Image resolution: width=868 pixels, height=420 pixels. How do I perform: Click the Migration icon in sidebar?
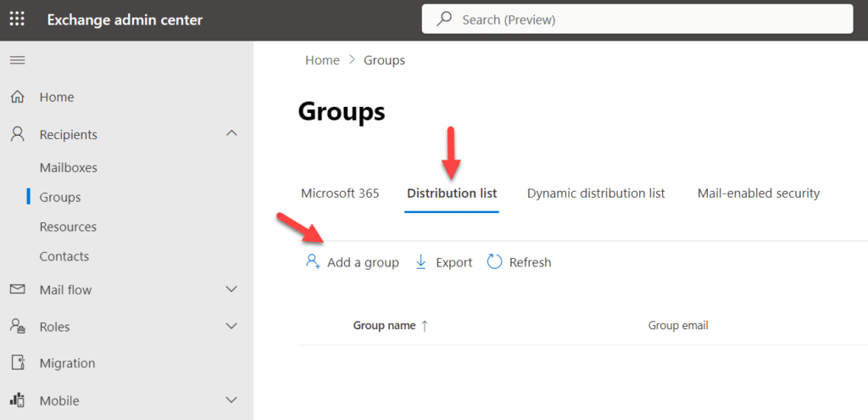17,363
